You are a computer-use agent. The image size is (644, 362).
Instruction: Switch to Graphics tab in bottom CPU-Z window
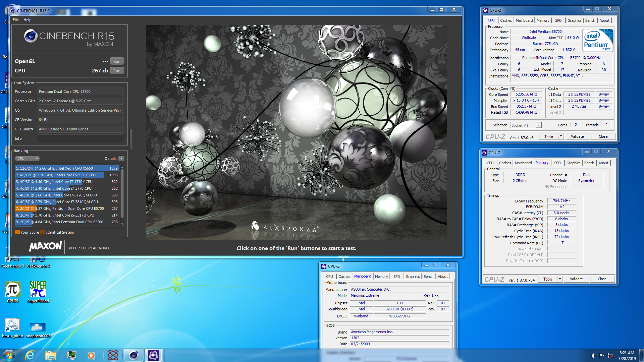(x=413, y=277)
